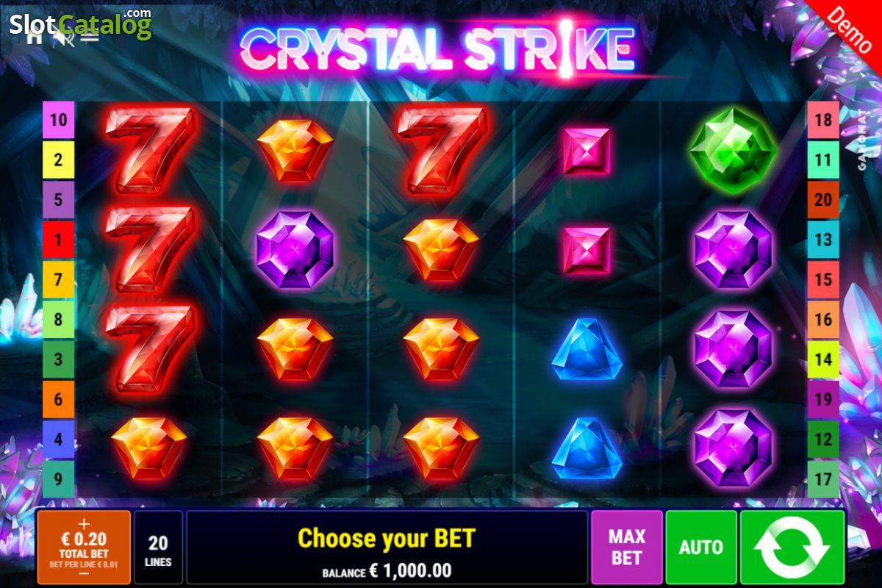This screenshot has height=588, width=882.
Task: Open the hamburger menu icon
Action: coord(90,37)
